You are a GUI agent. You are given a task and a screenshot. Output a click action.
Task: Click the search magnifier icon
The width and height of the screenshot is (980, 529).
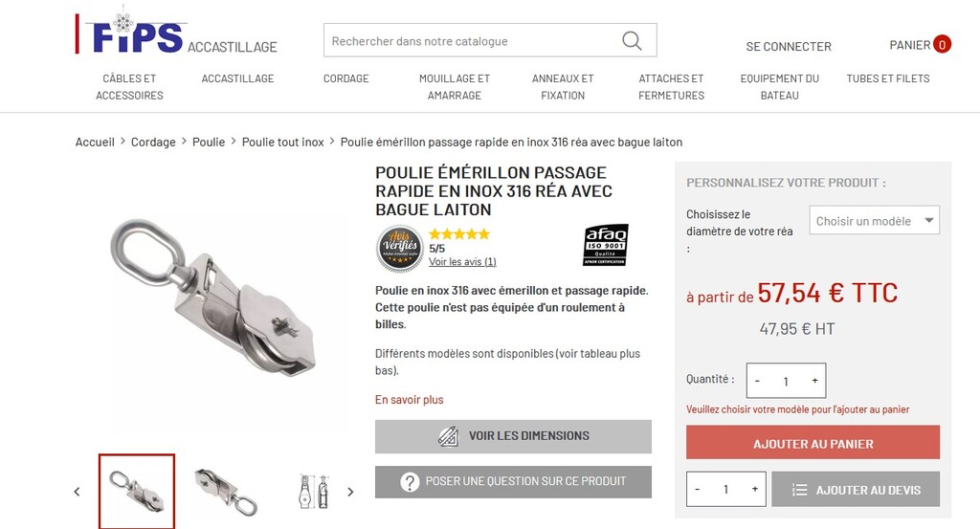tap(632, 40)
